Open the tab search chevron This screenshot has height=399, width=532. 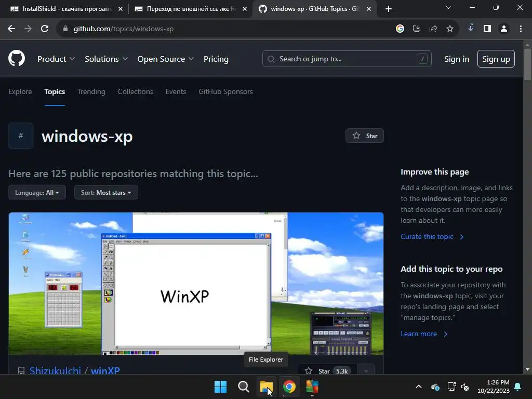[448, 7]
